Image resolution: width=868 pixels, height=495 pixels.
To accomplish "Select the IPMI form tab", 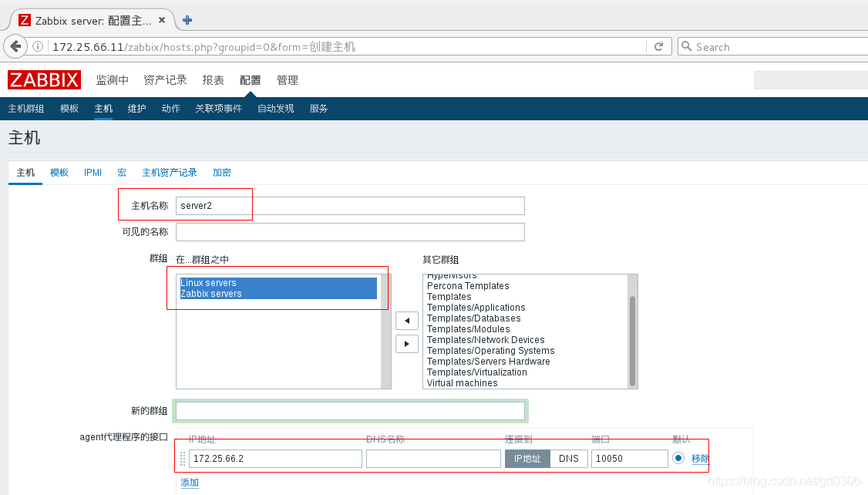I will coord(93,173).
